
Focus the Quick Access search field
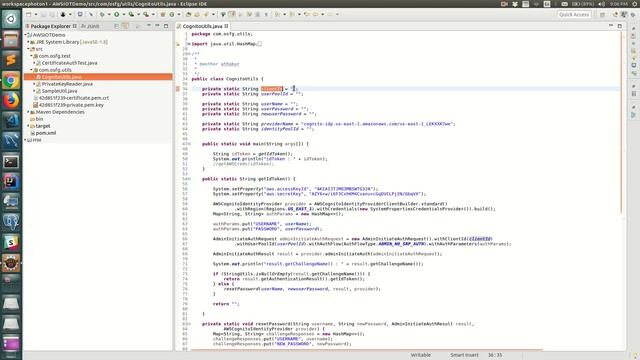(574, 14)
